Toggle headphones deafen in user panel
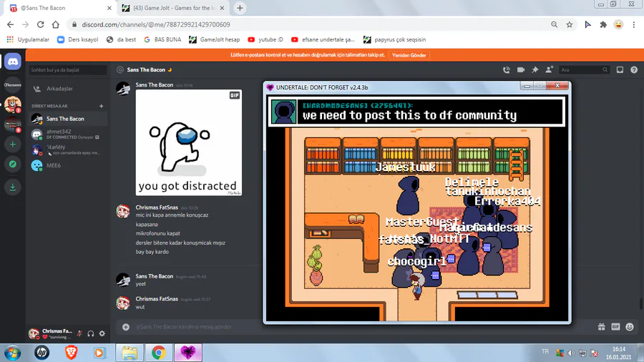The width and height of the screenshot is (644, 362). tap(91, 333)
